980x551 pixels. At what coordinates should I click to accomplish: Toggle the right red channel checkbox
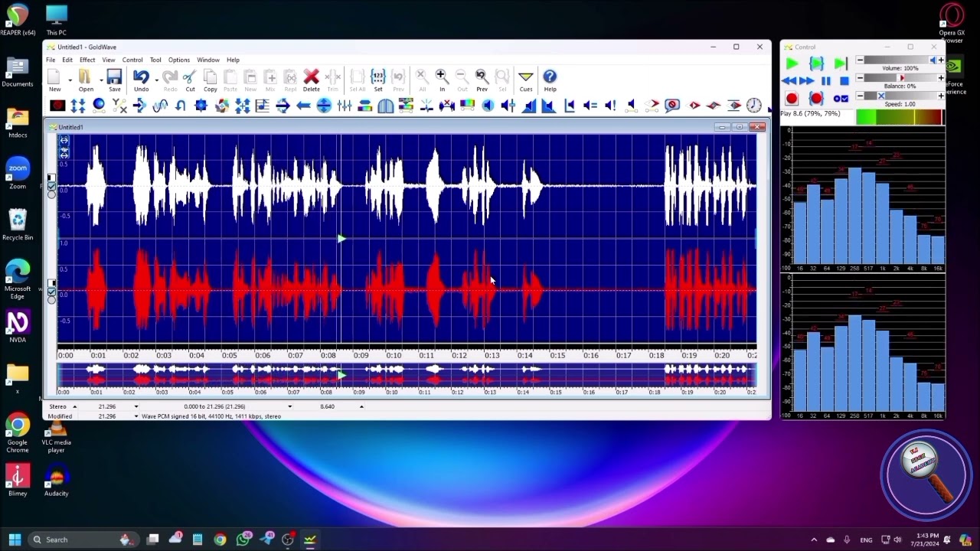click(51, 292)
